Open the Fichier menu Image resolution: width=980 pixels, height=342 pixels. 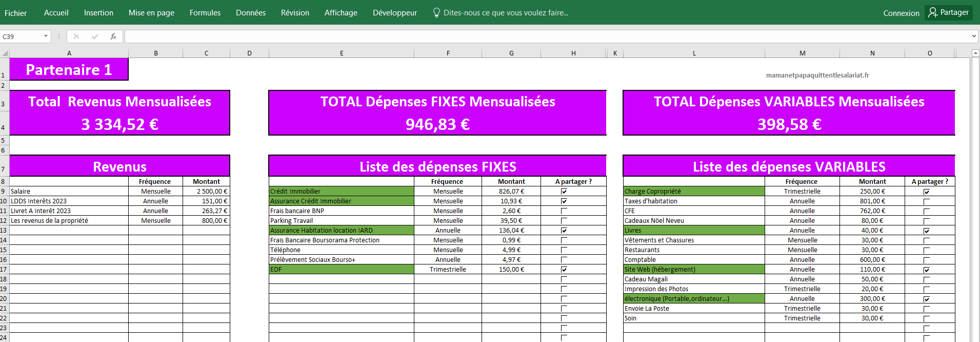coord(15,13)
